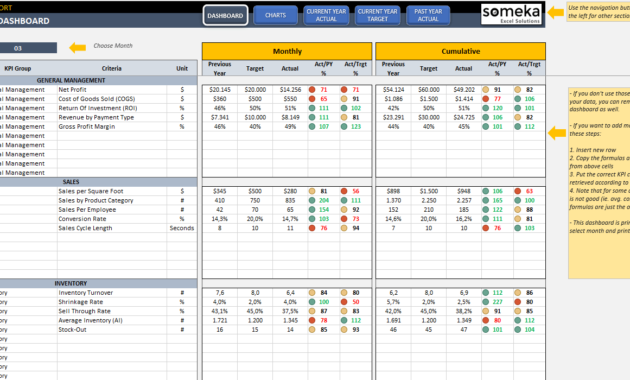
Task: Select the Seconds unit cell
Action: [182, 228]
